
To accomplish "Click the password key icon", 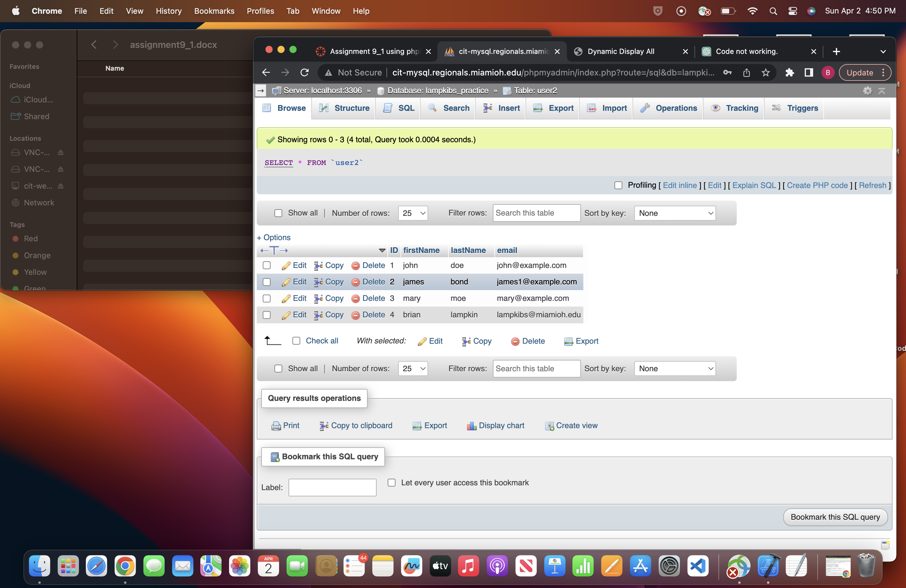I will pyautogui.click(x=727, y=73).
